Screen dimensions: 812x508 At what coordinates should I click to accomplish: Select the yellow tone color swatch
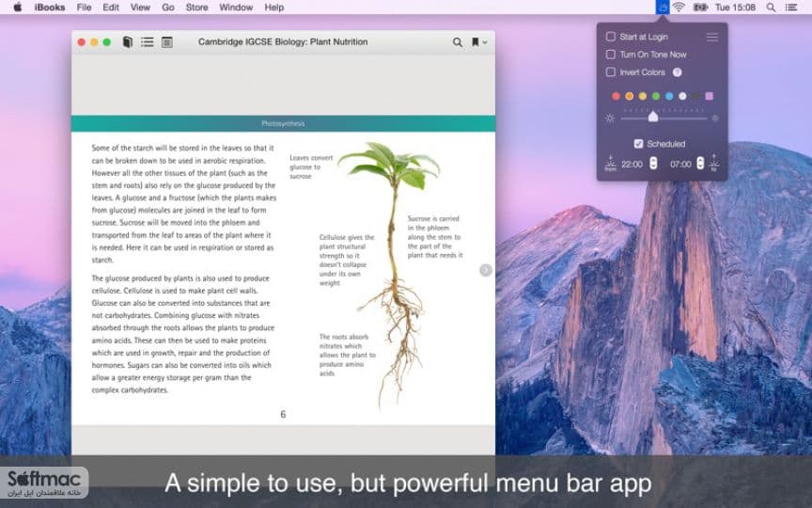[643, 96]
